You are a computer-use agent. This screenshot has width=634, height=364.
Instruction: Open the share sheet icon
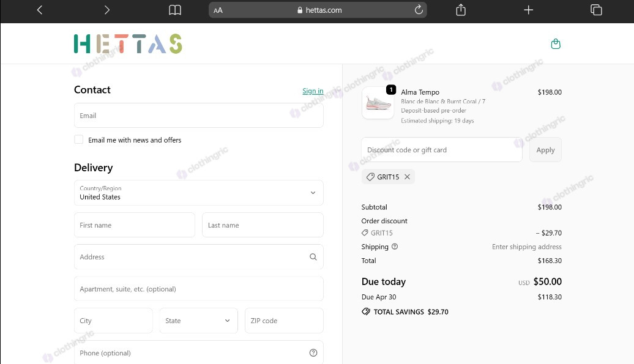461,10
